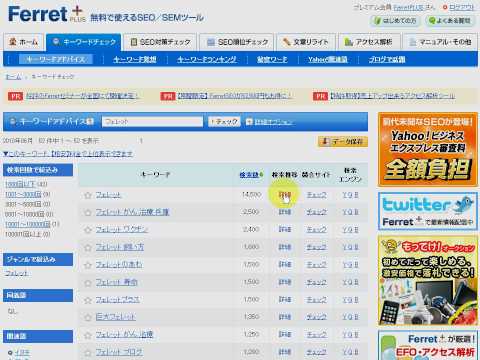Click the orange データ保存 button

click(x=343, y=142)
